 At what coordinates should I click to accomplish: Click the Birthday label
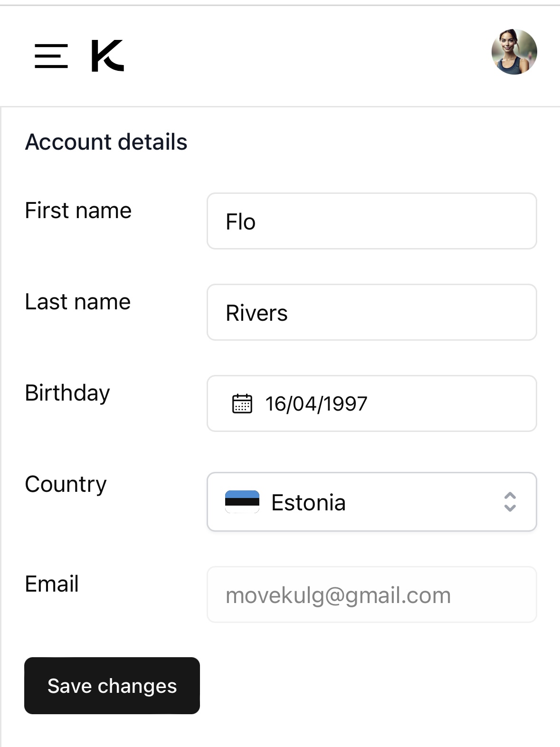pos(67,393)
